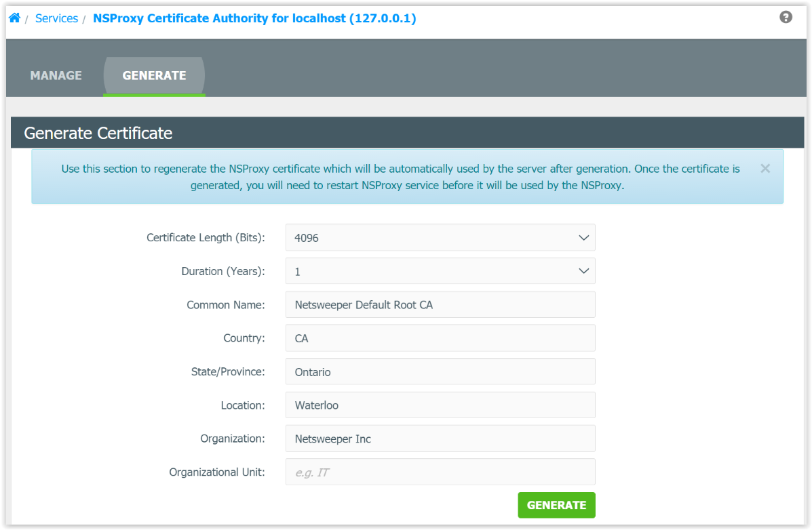812x530 pixels.
Task: Click the green Generate button
Action: 557,505
